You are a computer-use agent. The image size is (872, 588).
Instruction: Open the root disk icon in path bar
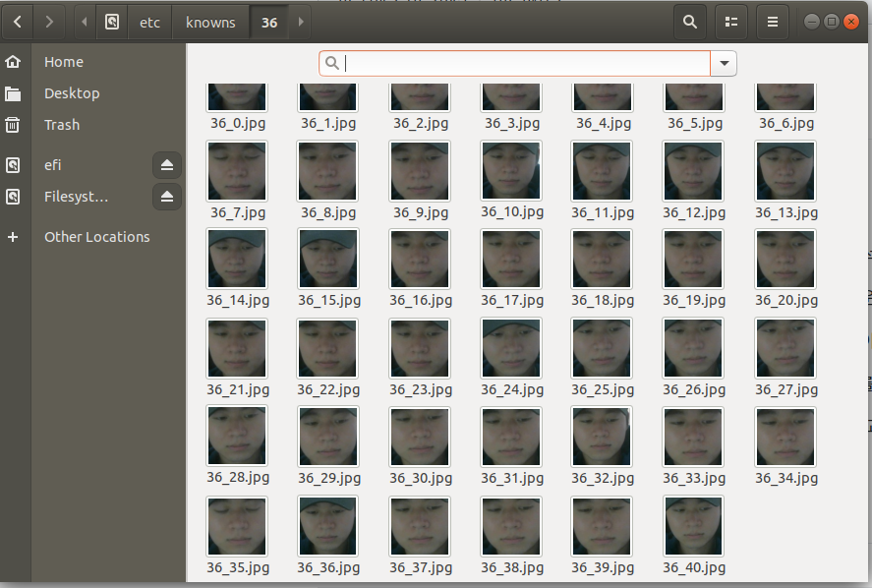coord(112,23)
